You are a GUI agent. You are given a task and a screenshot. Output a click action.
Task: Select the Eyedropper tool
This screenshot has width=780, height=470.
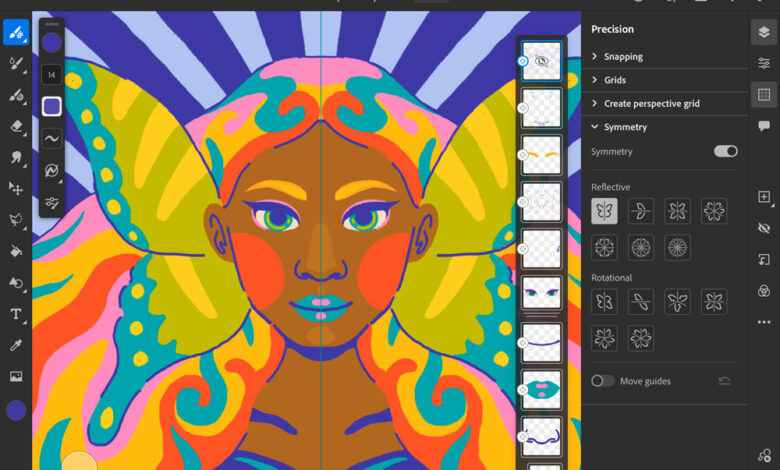tap(16, 345)
